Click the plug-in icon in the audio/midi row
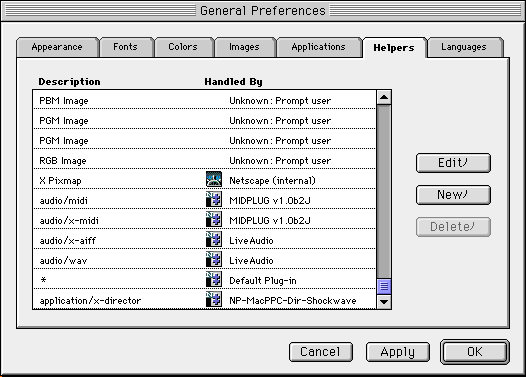This screenshot has width=526, height=377. click(x=214, y=199)
